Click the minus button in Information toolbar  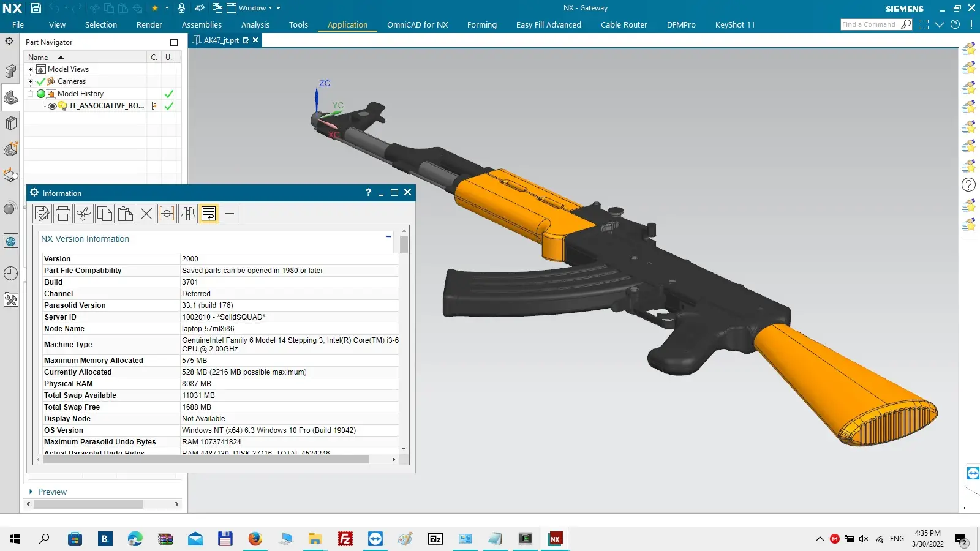230,214
